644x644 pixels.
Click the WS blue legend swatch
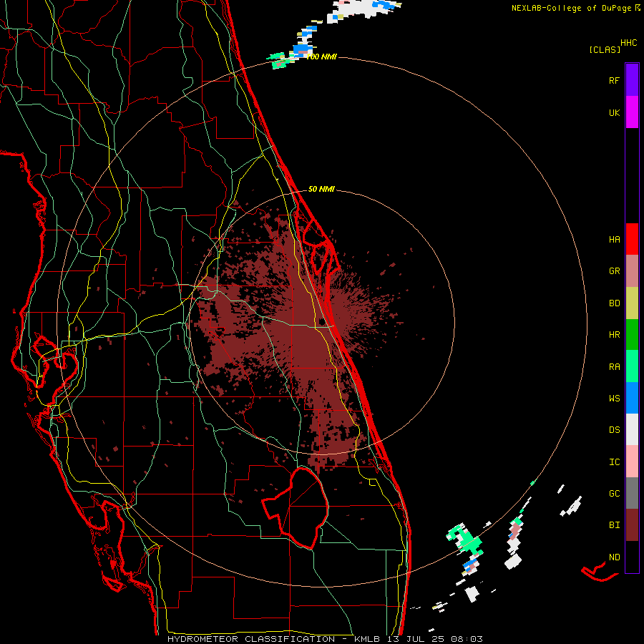click(632, 398)
